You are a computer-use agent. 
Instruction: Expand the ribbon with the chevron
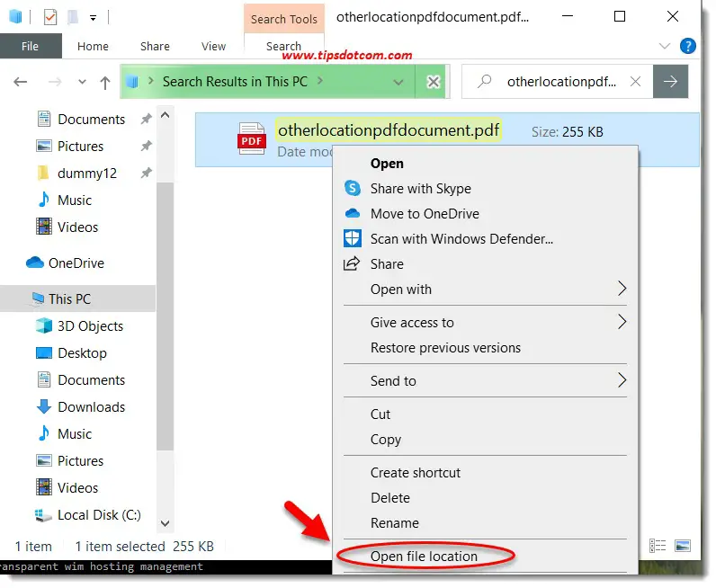point(665,46)
